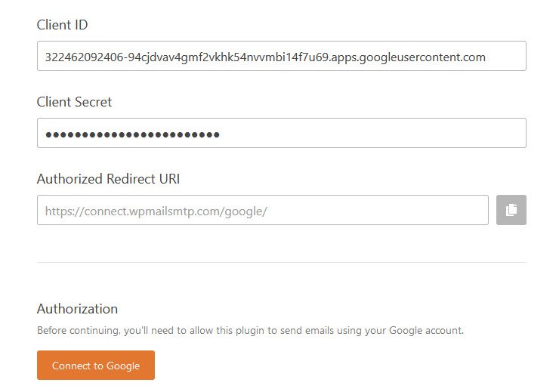559x392 pixels.
Task: Click the Authorized Redirect URI label
Action: point(108,179)
